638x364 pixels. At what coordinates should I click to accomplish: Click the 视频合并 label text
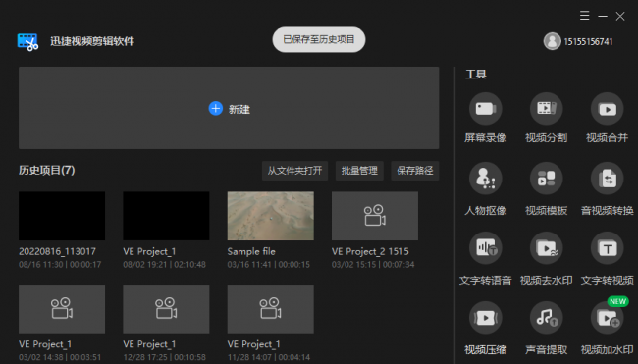point(607,138)
